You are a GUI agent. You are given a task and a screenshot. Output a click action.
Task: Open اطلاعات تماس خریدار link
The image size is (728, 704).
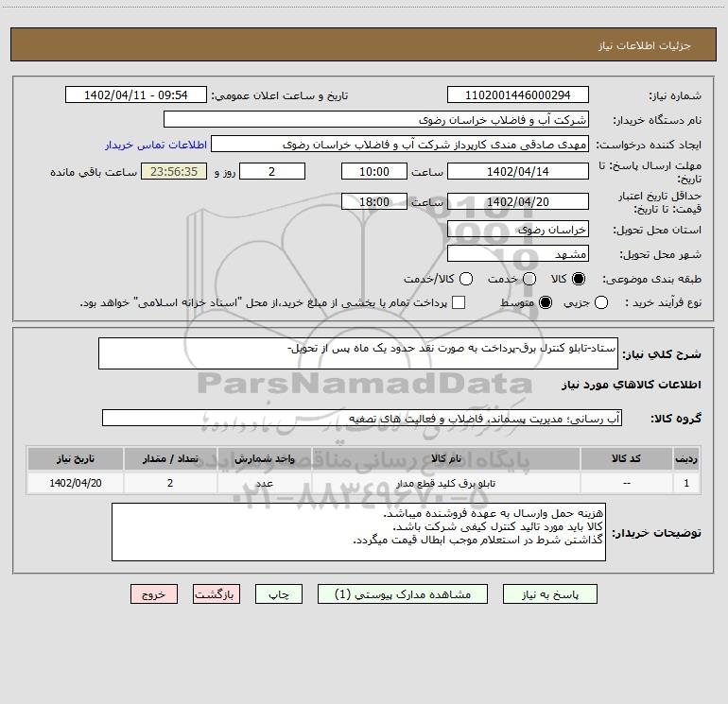coord(156,145)
